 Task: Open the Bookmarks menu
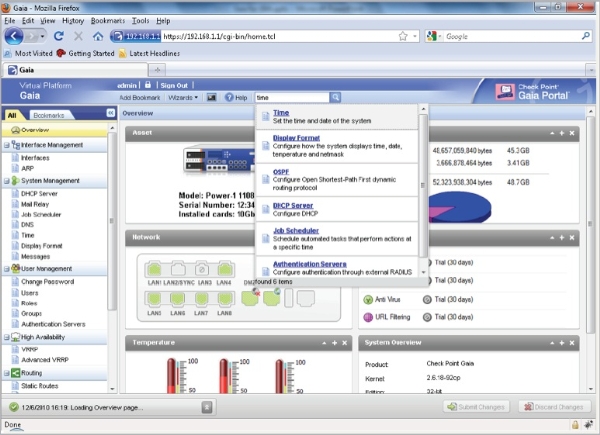(108, 21)
